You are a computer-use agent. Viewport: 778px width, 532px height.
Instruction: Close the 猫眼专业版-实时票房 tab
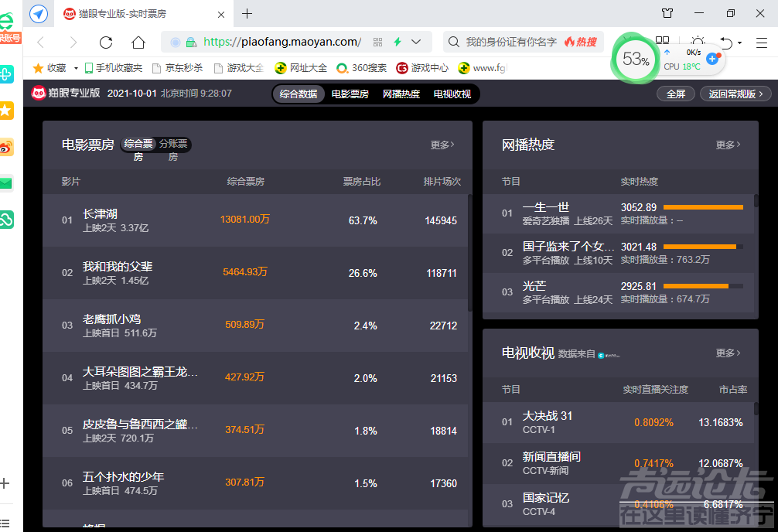click(x=221, y=15)
